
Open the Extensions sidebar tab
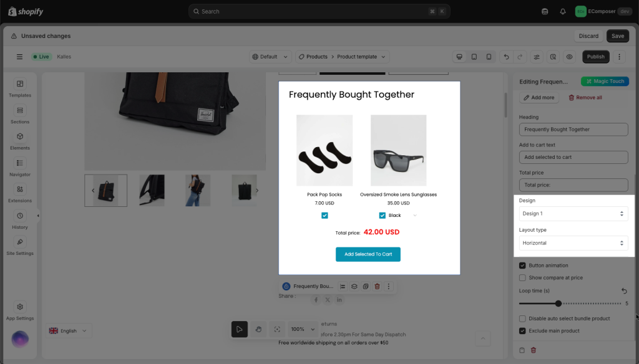(x=20, y=193)
